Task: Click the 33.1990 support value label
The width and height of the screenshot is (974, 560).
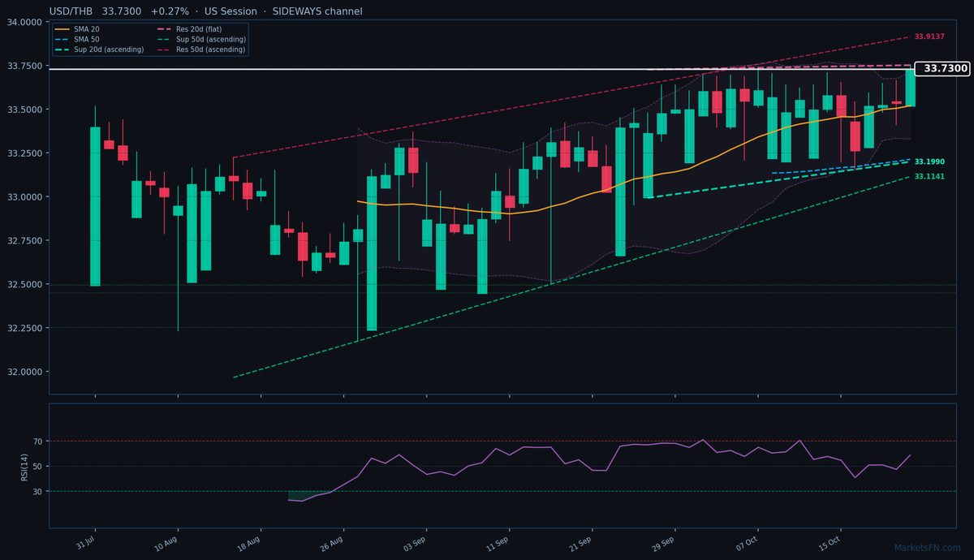Action: (929, 162)
